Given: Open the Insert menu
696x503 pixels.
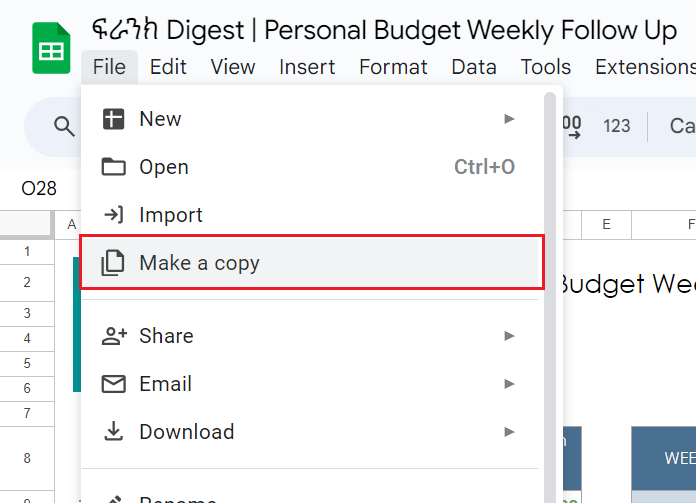Looking at the screenshot, I should tap(307, 67).
